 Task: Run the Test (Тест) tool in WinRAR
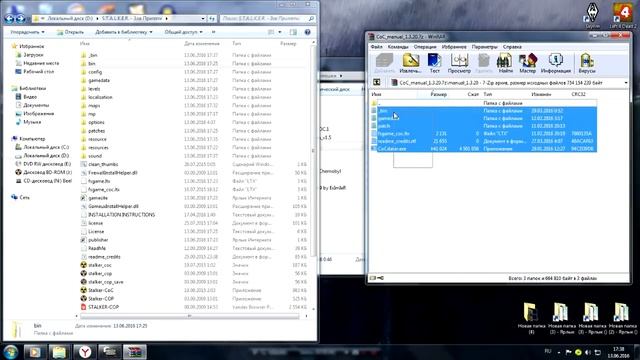434,63
